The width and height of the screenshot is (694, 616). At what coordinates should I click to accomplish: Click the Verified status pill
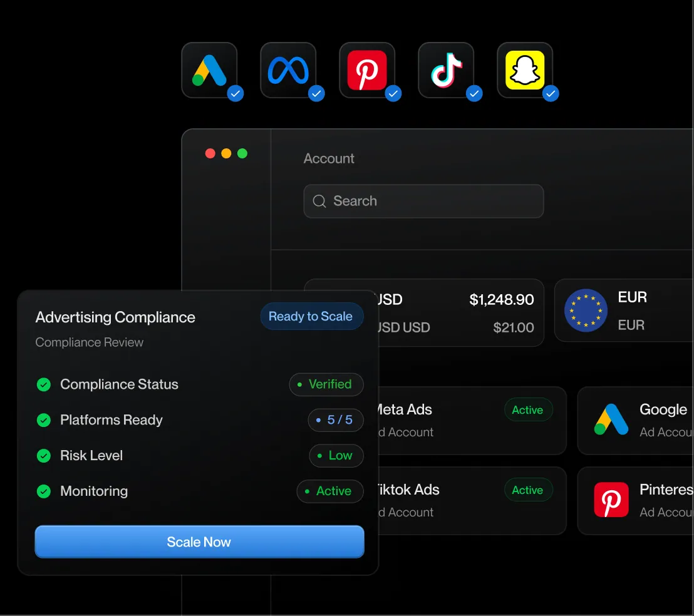point(326,384)
